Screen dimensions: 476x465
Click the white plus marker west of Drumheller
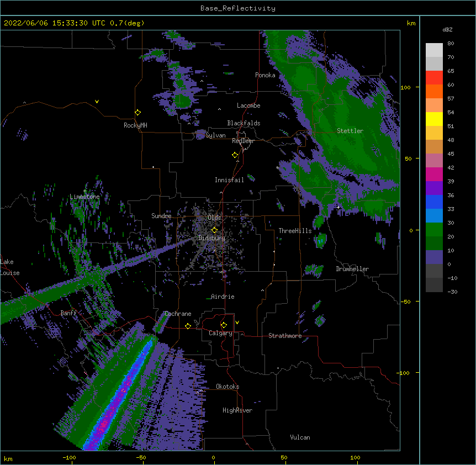click(x=338, y=207)
